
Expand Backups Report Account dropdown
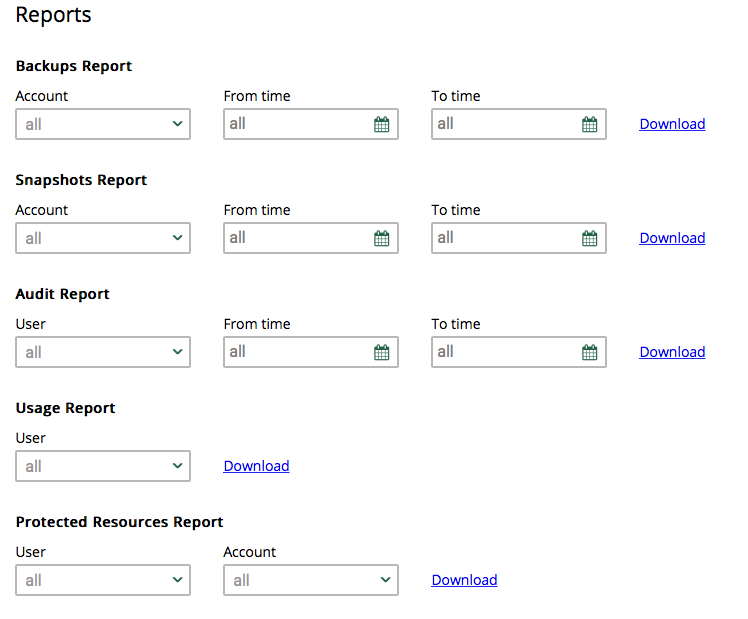pyautogui.click(x=103, y=124)
